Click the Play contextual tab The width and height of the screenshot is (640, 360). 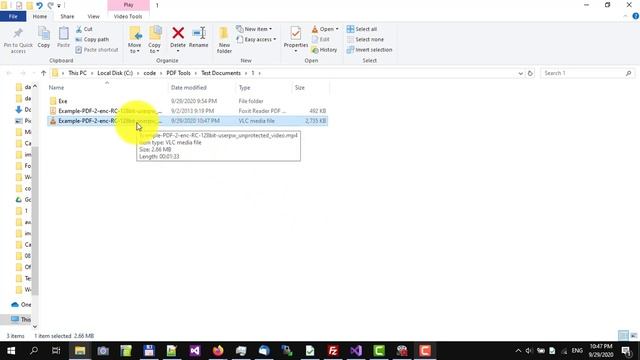click(x=128, y=5)
